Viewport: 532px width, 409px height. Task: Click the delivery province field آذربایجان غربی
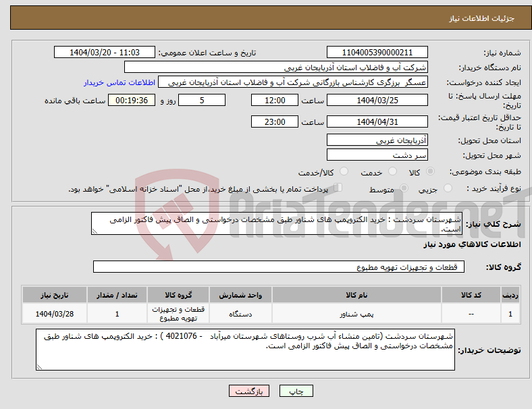pos(377,140)
